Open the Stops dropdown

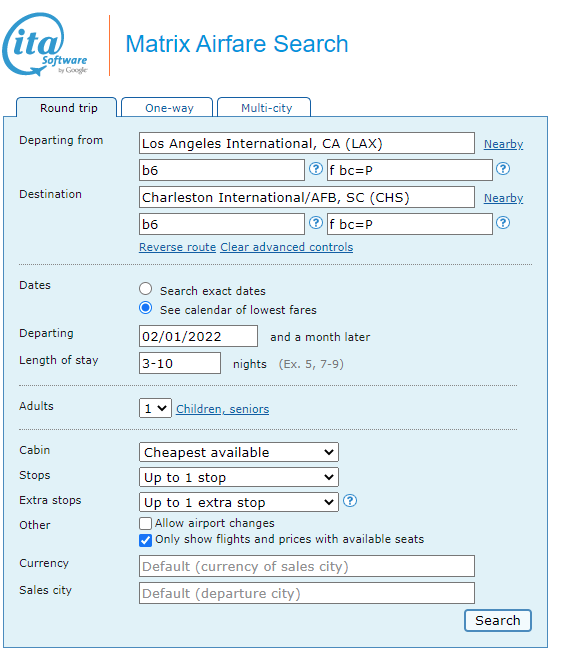(x=239, y=477)
